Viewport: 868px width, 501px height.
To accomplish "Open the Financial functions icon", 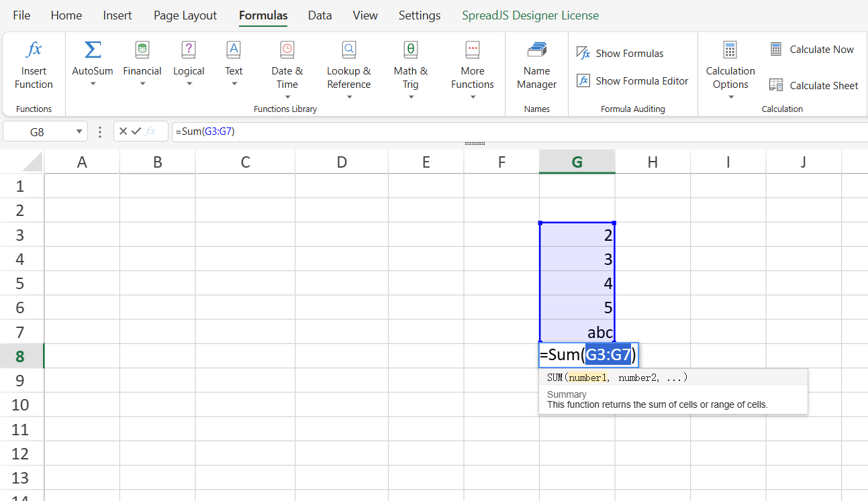I will click(142, 50).
